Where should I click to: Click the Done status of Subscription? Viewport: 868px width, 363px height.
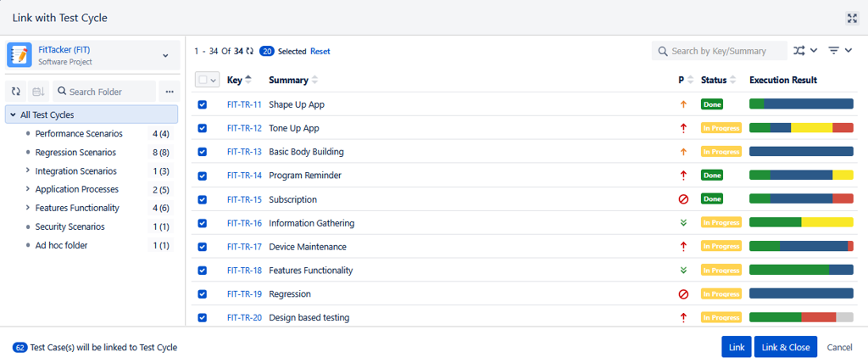(x=711, y=199)
